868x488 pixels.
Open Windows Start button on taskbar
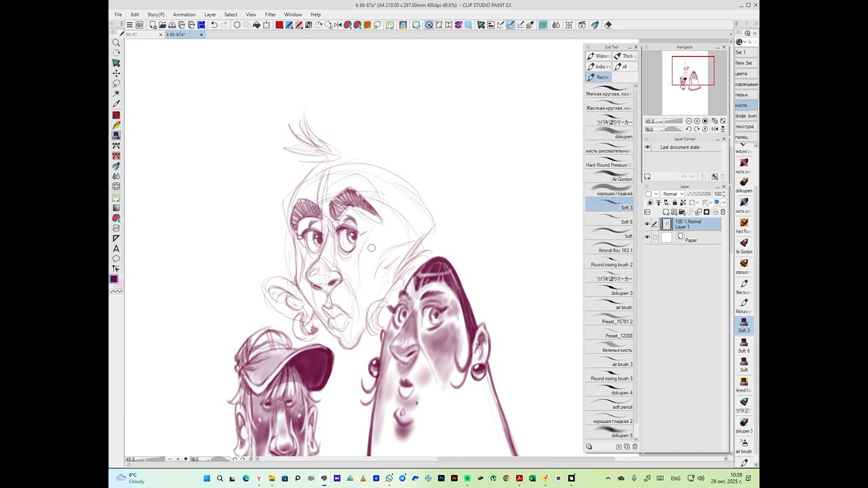(x=207, y=479)
